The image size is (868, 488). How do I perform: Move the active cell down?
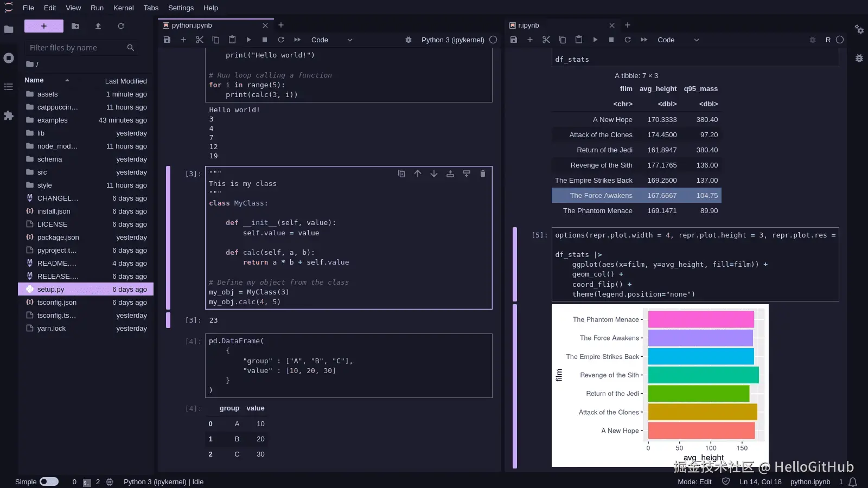click(434, 174)
